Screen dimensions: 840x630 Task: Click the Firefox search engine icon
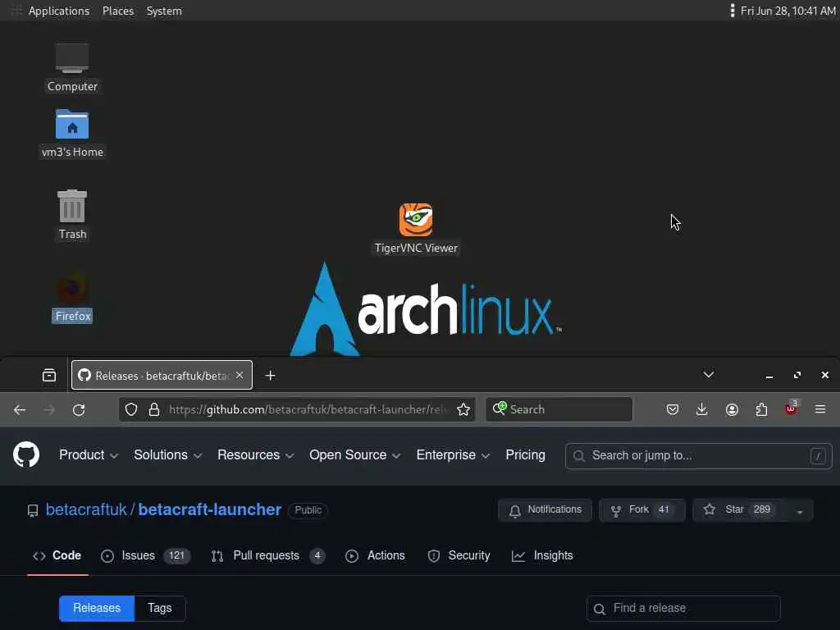click(500, 409)
